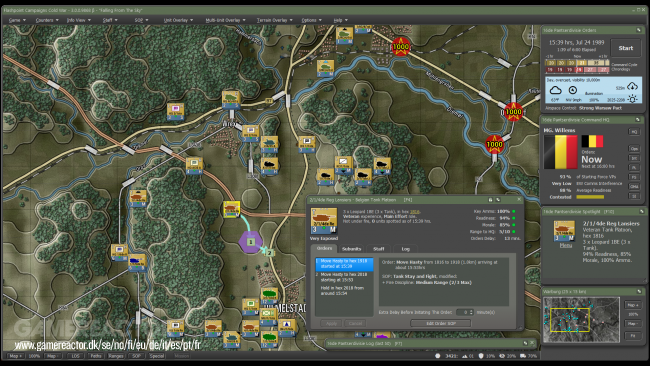Click the HQ button in Command HQ panel
This screenshot has width=650, height=366.
pyautogui.click(x=634, y=132)
